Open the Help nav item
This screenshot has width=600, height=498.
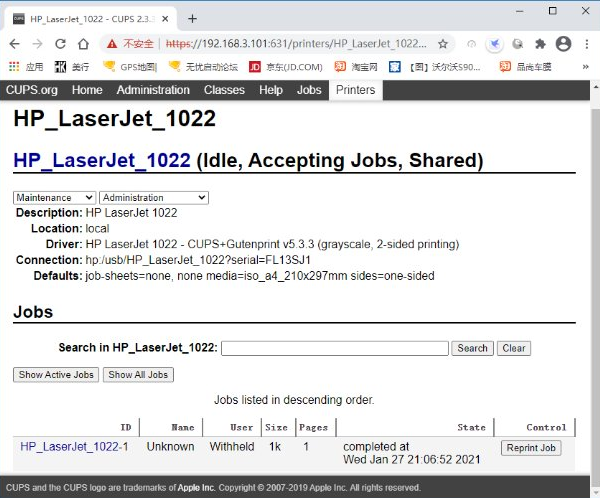point(271,90)
